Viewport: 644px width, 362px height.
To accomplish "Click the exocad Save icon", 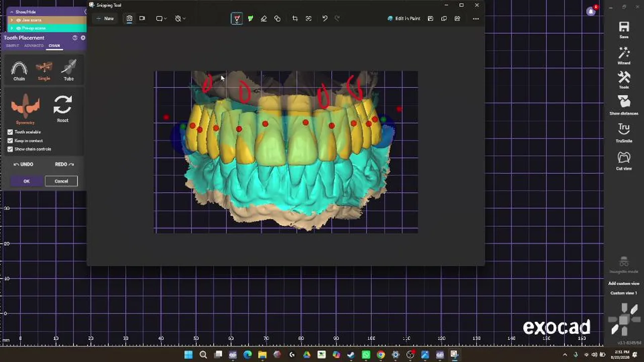I will tap(624, 27).
